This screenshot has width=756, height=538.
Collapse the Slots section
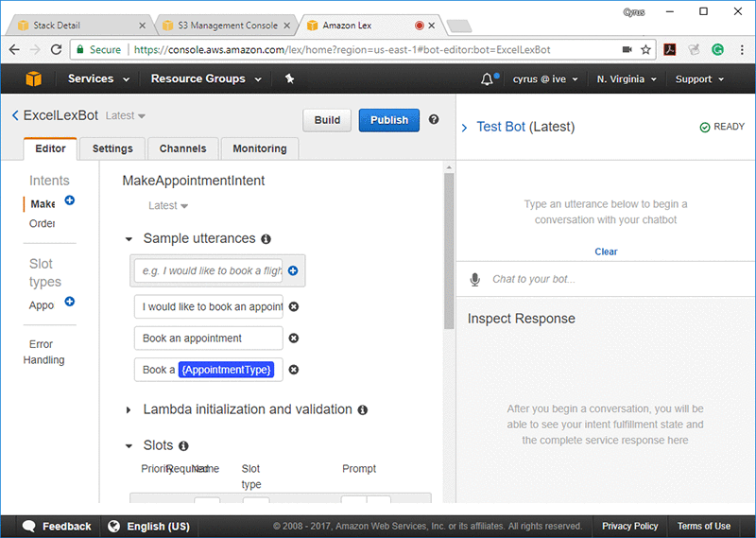[129, 446]
